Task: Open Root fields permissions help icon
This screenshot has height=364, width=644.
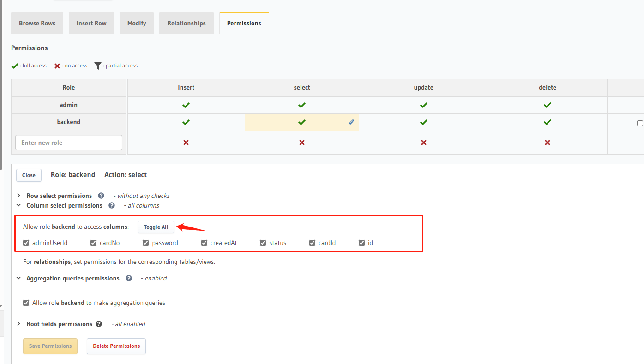Action: coord(98,323)
